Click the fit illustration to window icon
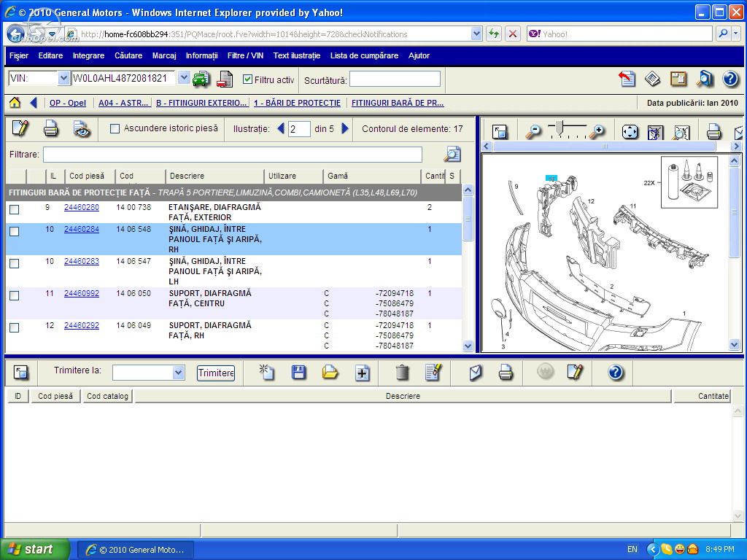The height and width of the screenshot is (560, 747). coord(630,132)
